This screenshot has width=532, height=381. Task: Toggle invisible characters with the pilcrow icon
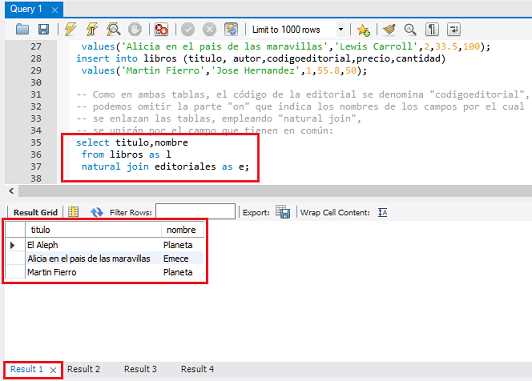432,30
